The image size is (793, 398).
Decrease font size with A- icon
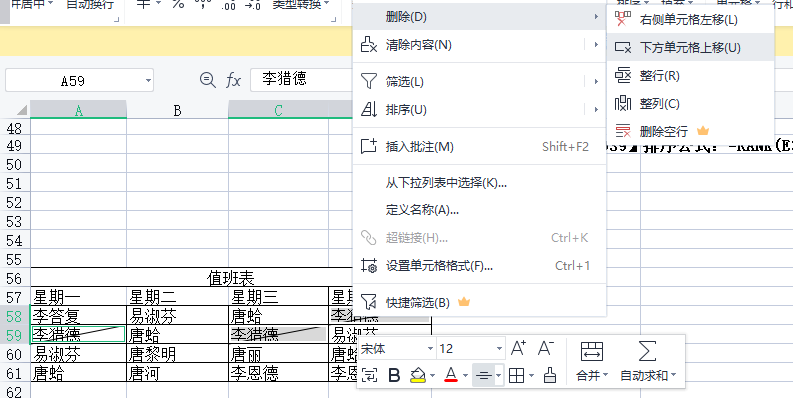click(545, 348)
